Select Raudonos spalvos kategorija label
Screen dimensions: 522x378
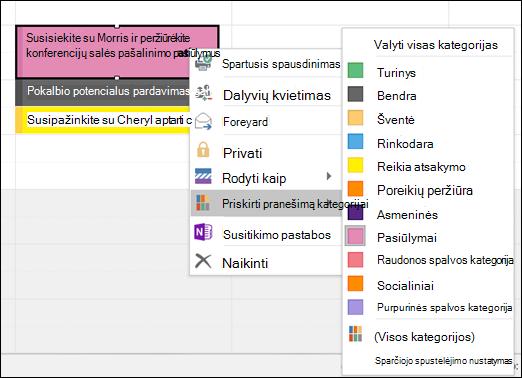pyautogui.click(x=445, y=260)
